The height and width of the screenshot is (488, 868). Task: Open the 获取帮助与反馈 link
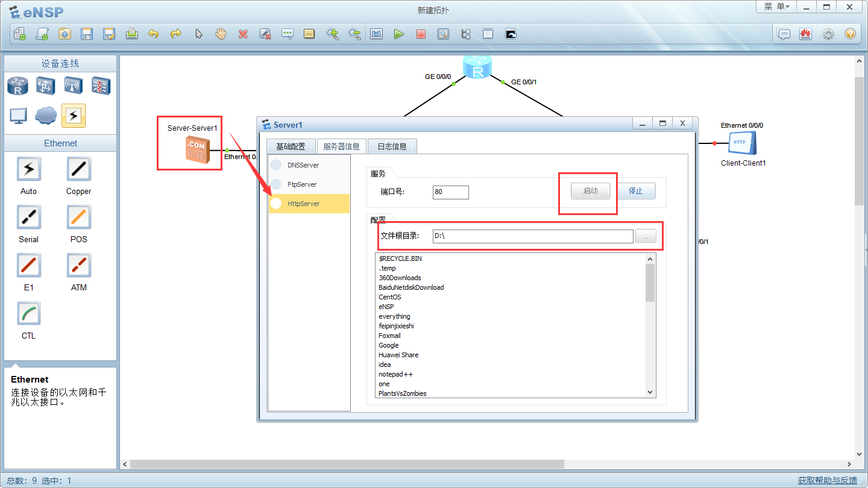pyautogui.click(x=827, y=480)
